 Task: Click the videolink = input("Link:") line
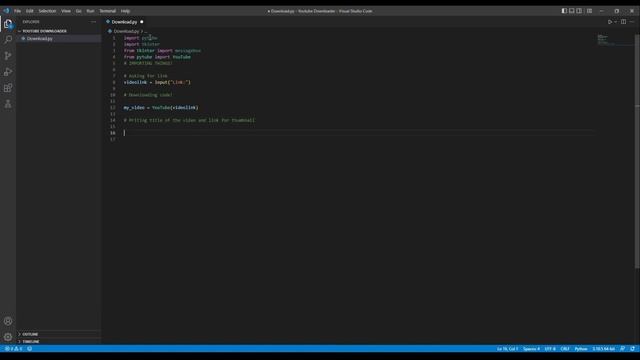tap(157, 82)
